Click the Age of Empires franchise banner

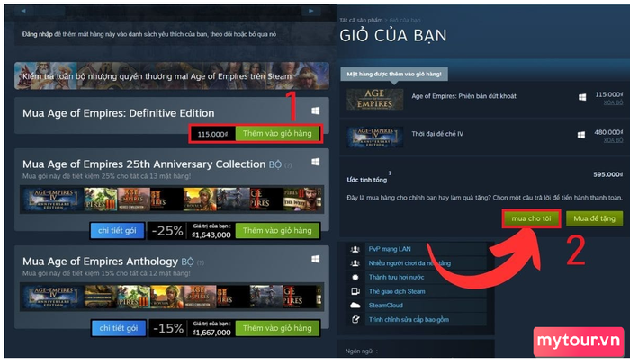(x=172, y=75)
